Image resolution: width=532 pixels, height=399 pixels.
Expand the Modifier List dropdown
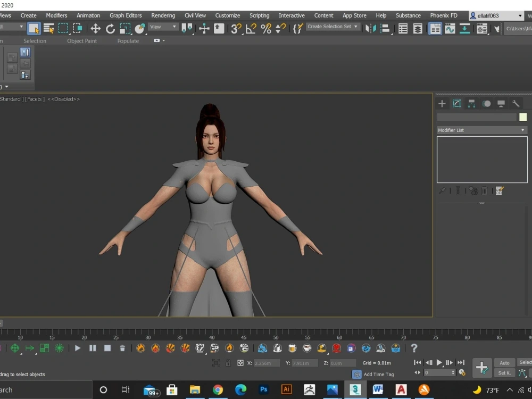pyautogui.click(x=482, y=130)
